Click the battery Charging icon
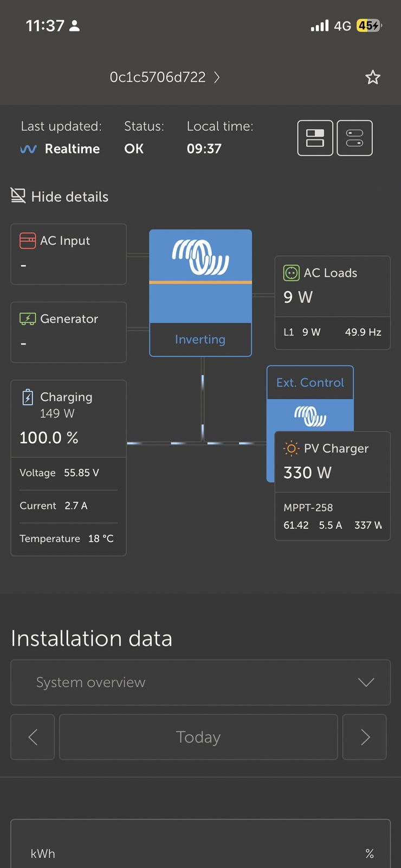Screen dimensions: 401x868 click(x=28, y=397)
